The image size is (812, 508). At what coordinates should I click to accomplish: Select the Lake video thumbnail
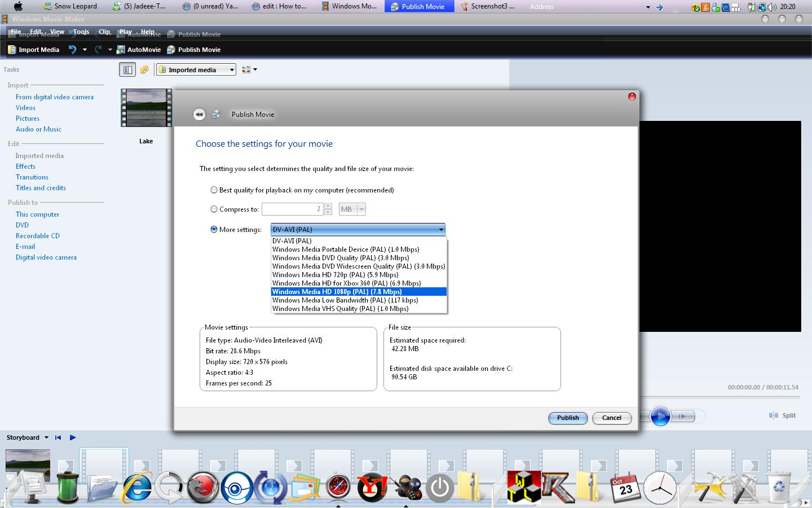point(146,107)
